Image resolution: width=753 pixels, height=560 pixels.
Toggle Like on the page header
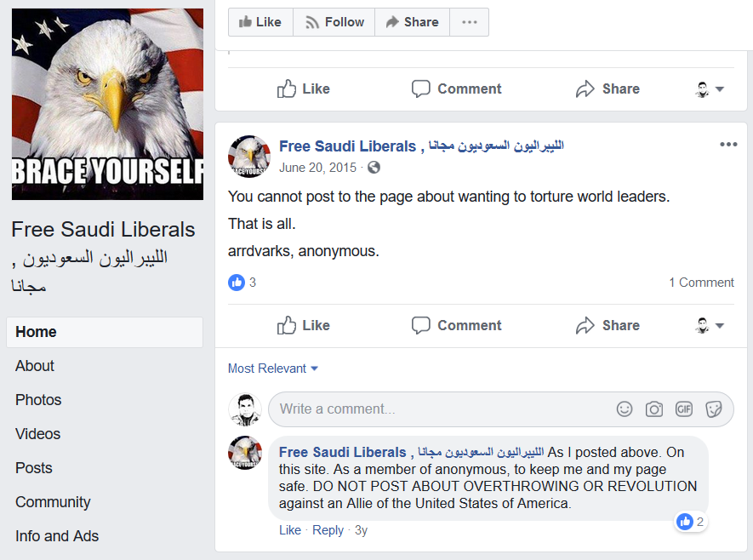click(x=260, y=22)
